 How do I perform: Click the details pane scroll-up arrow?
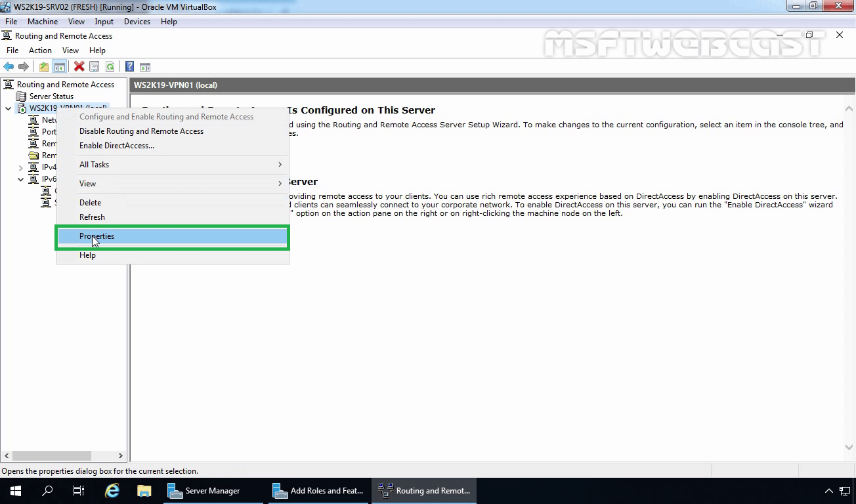(849, 109)
